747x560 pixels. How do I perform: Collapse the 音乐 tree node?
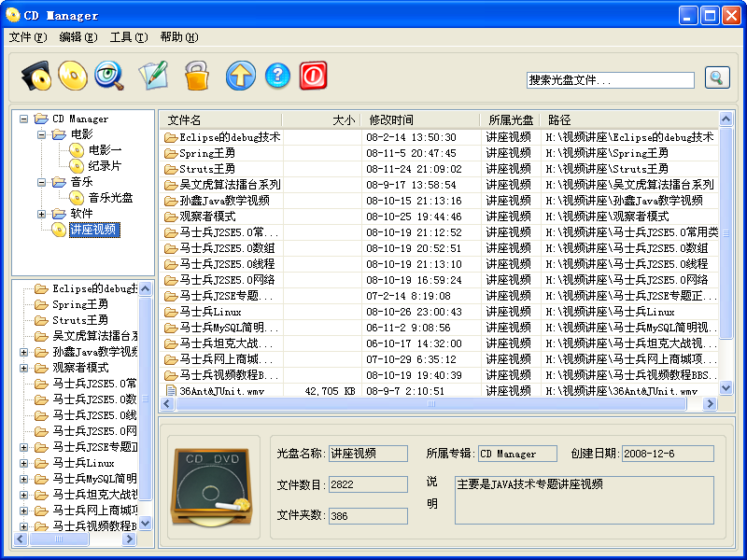click(x=41, y=182)
